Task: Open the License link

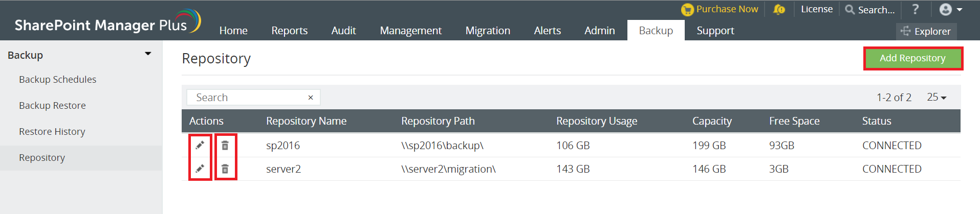Action: [817, 9]
